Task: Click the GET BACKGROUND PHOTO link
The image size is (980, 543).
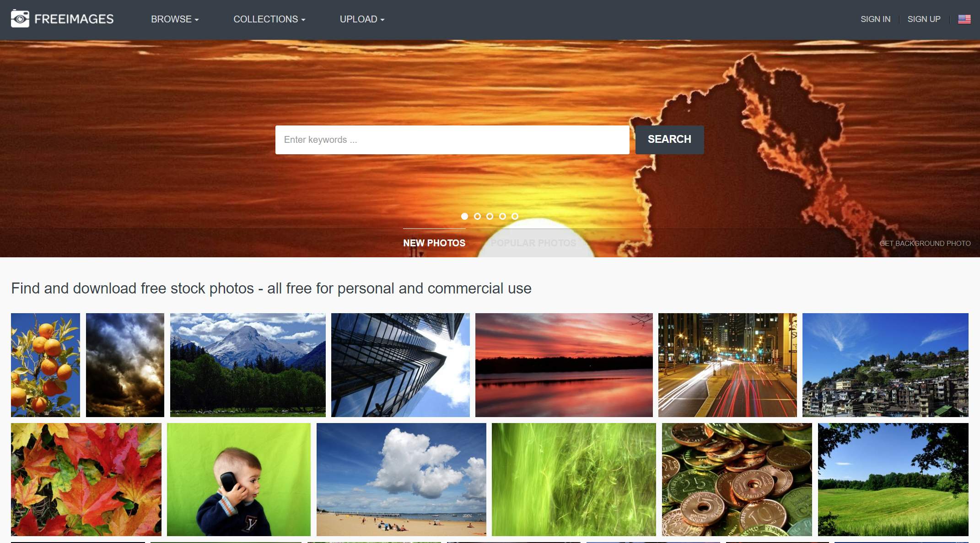Action: click(x=925, y=243)
